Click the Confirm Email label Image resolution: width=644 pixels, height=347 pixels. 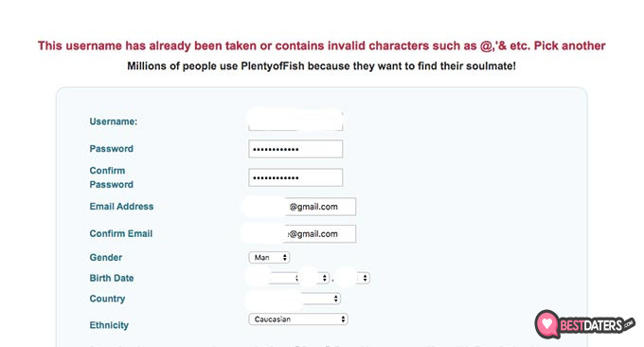point(121,233)
